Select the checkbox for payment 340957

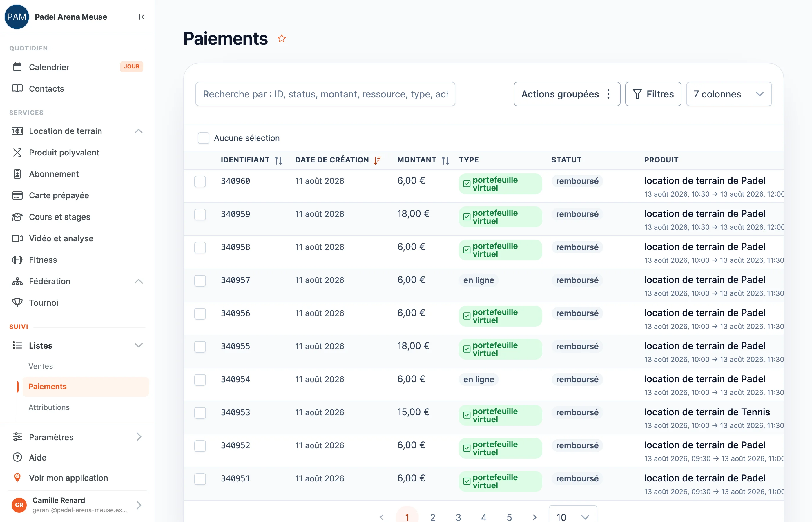pos(200,281)
